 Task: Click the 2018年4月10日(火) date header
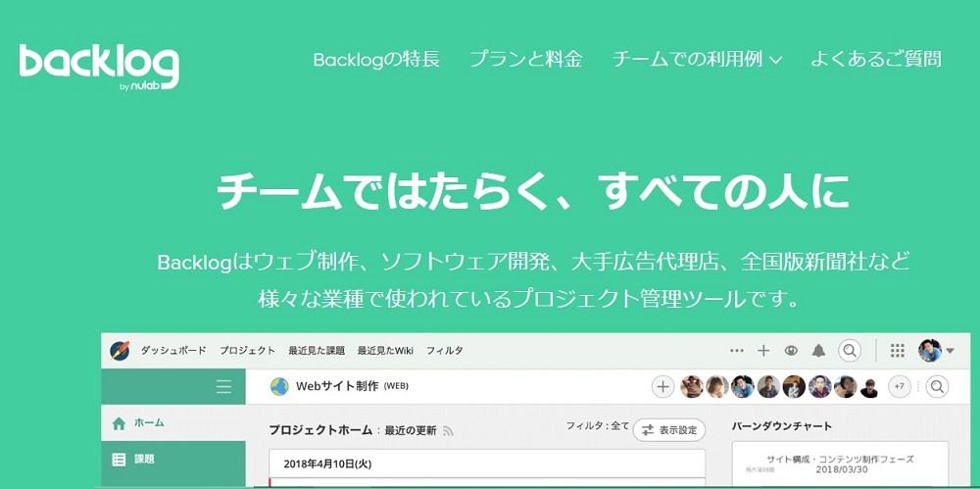[327, 464]
